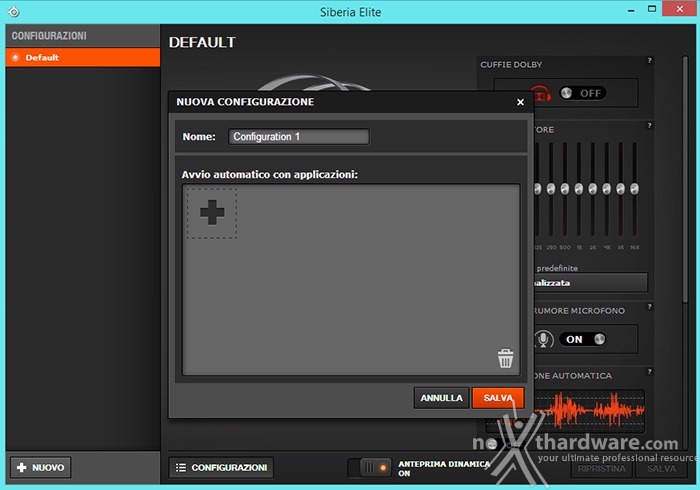700x490 pixels.
Task: Click the Annulla button
Action: (x=441, y=398)
